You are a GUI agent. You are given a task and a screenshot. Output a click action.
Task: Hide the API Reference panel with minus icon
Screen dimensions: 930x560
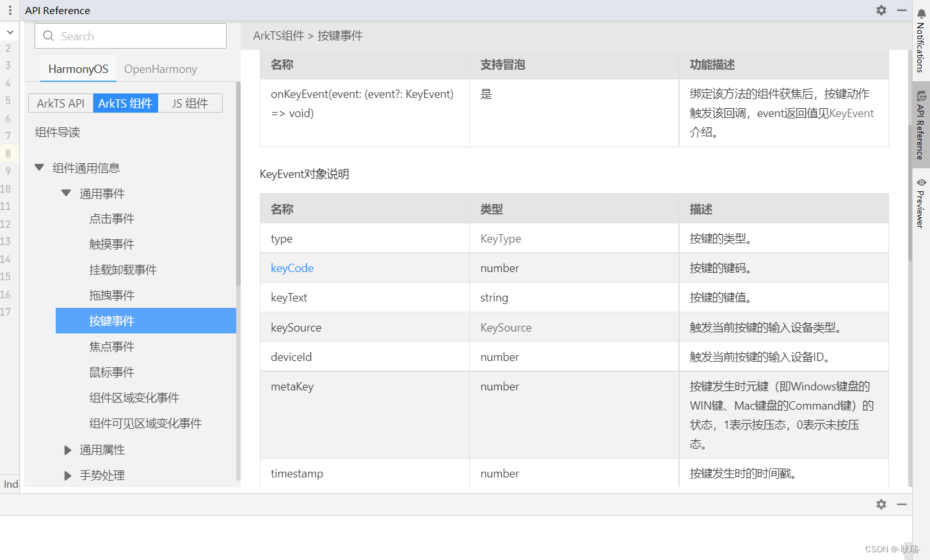(x=902, y=10)
